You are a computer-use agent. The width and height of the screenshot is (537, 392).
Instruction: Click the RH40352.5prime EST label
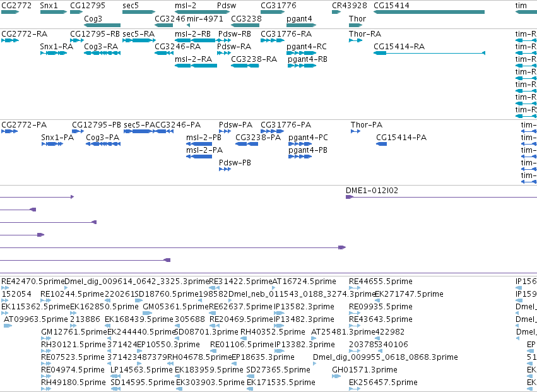click(x=273, y=331)
